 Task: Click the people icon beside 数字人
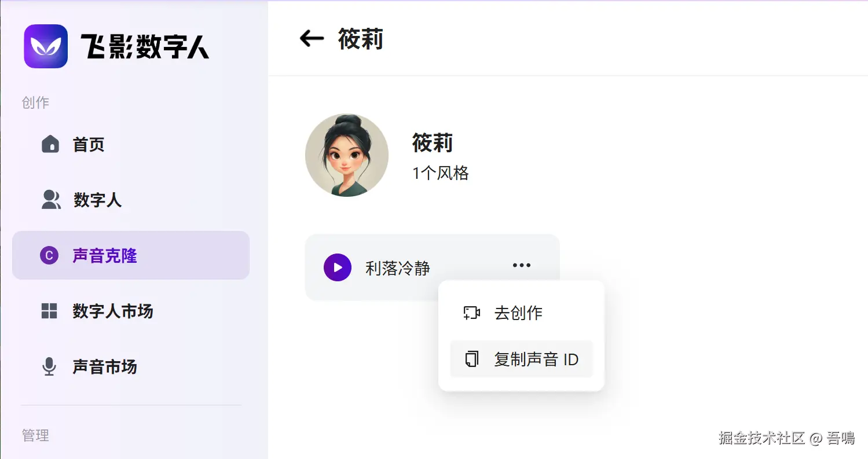click(51, 200)
